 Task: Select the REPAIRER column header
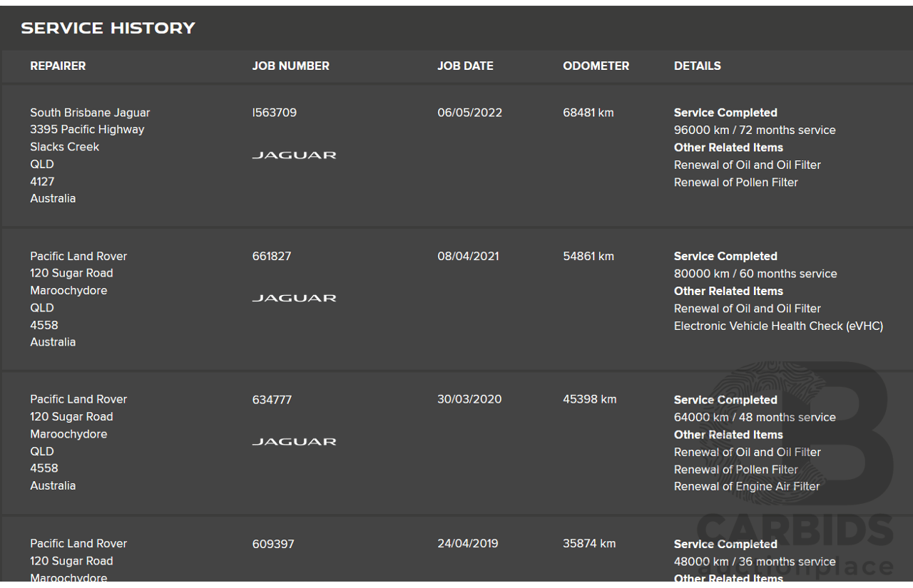58,66
